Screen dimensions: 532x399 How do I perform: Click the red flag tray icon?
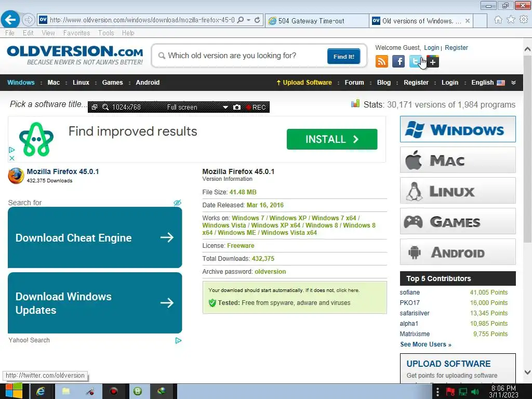tap(450, 392)
